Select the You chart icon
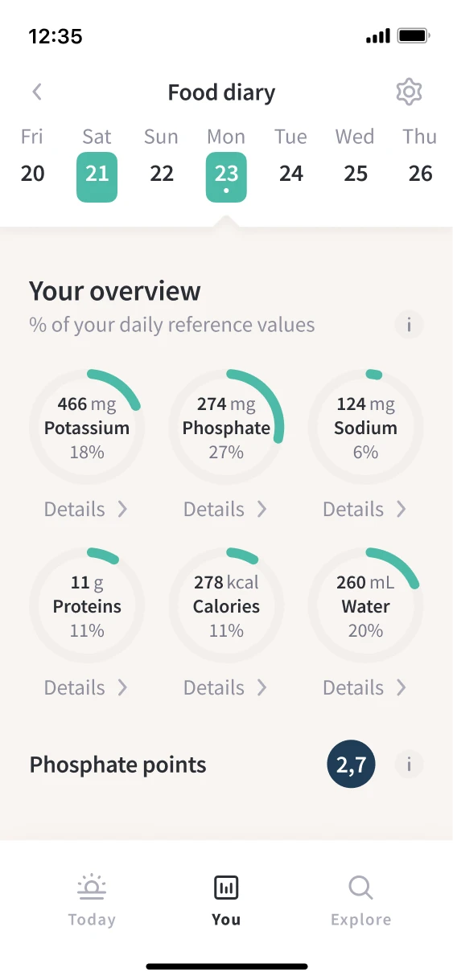 [x=226, y=888]
